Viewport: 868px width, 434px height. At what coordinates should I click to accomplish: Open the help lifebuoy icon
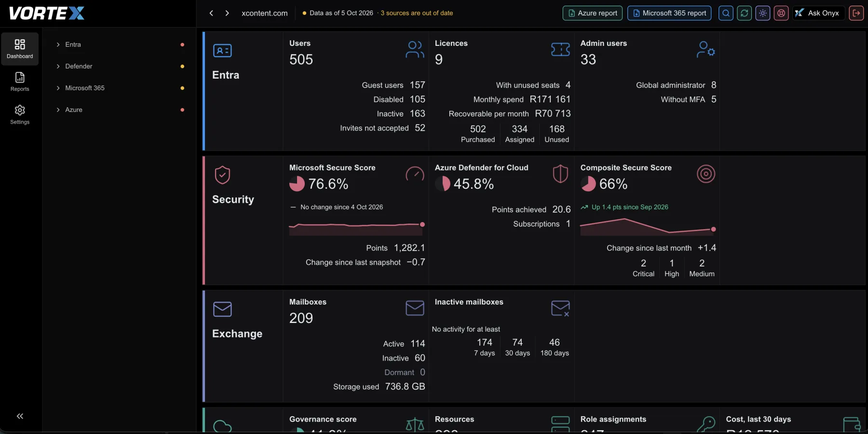point(781,13)
